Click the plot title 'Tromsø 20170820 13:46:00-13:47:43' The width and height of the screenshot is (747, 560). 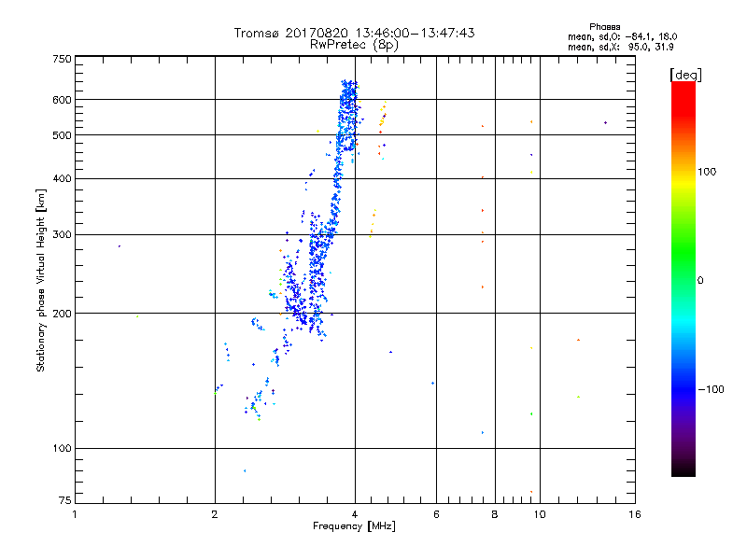coord(354,33)
